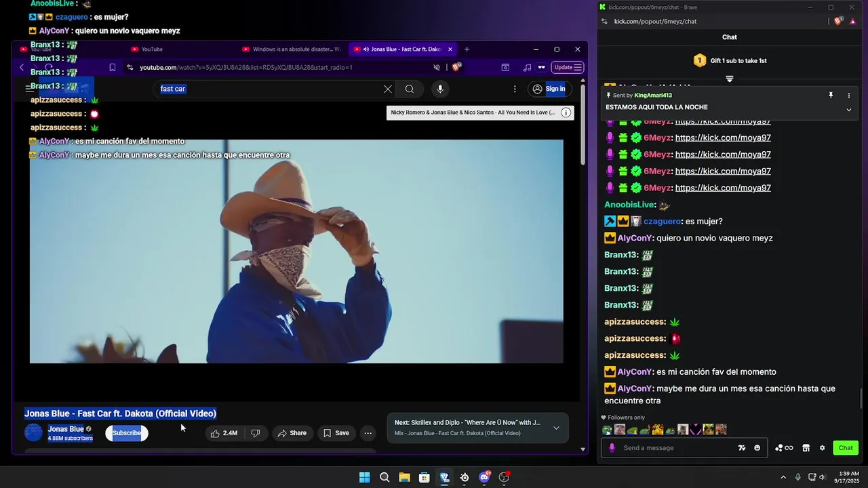Click the video player frame

(296, 251)
